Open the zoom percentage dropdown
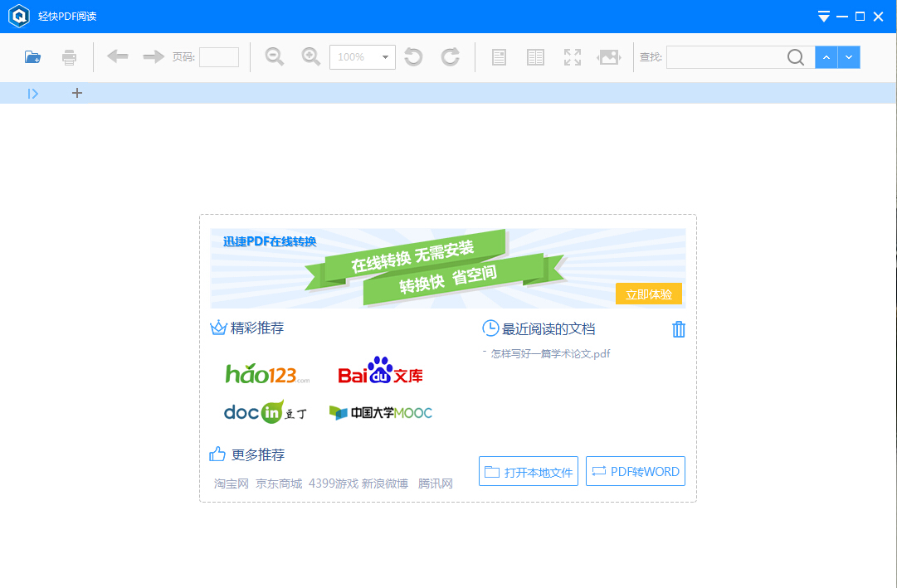 386,57
